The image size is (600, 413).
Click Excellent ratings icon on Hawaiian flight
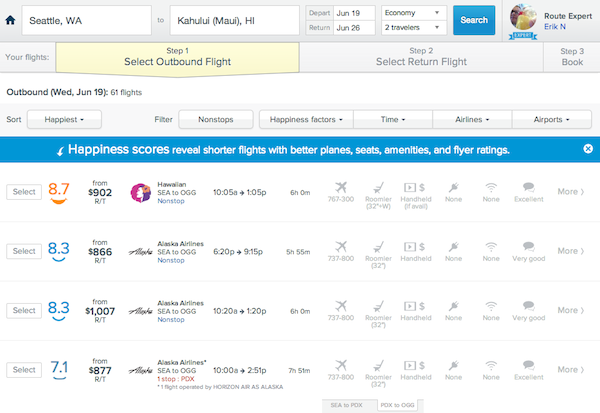pos(528,187)
